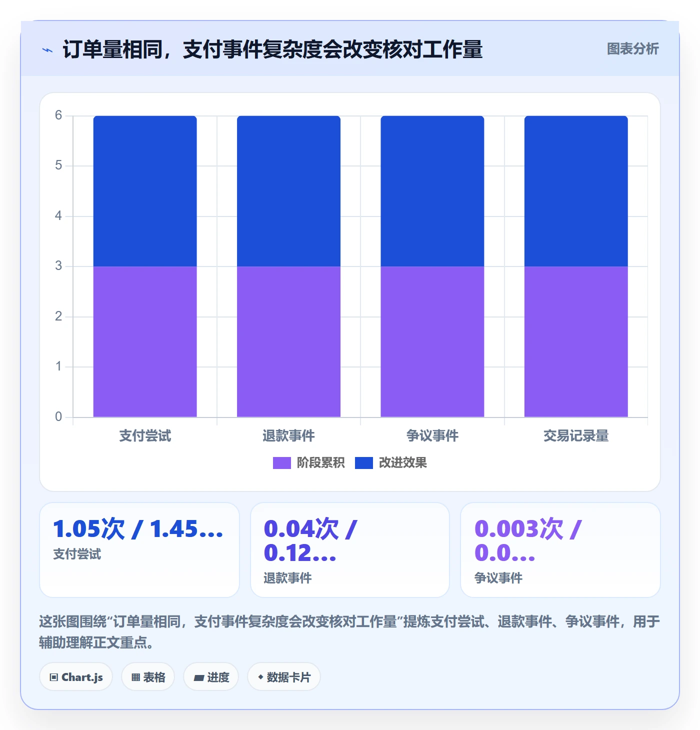700x730 pixels.
Task: Click the 退款事件 label in the second card
Action: tap(287, 578)
